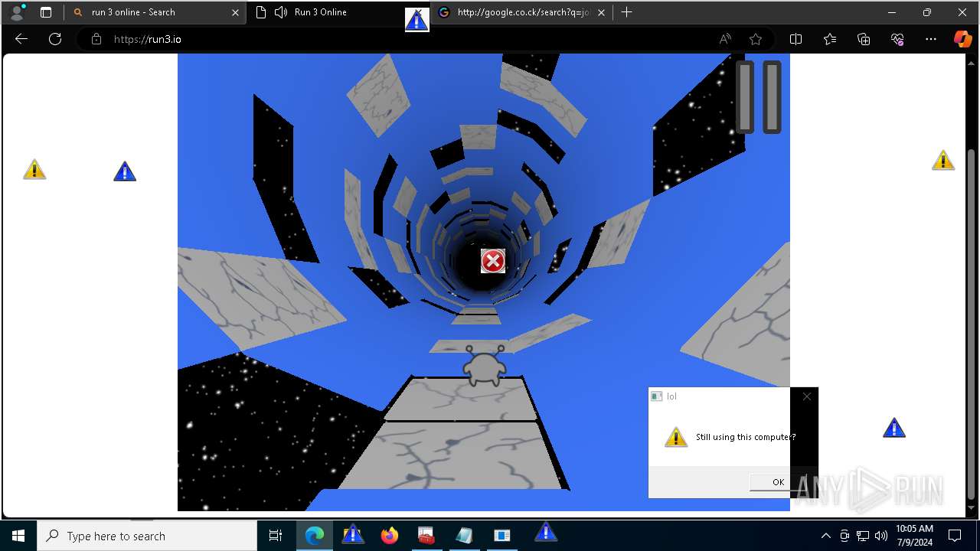Open Settings and more menu
980x551 pixels.
pyautogui.click(x=931, y=39)
